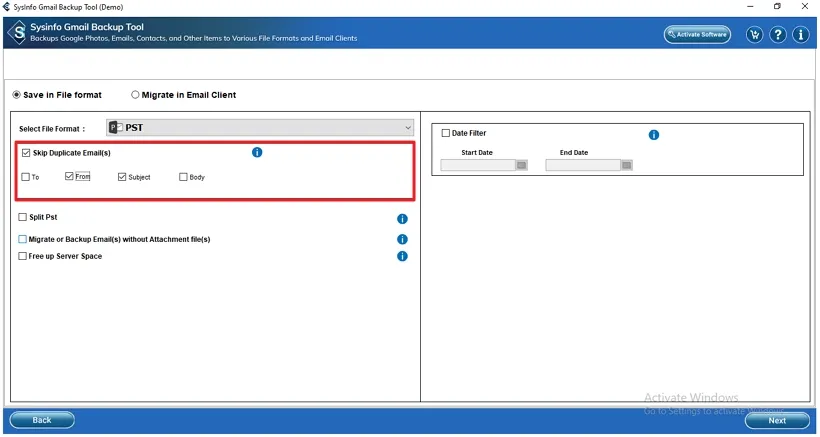
Task: Choose the Save in File format option
Action: click(x=16, y=95)
